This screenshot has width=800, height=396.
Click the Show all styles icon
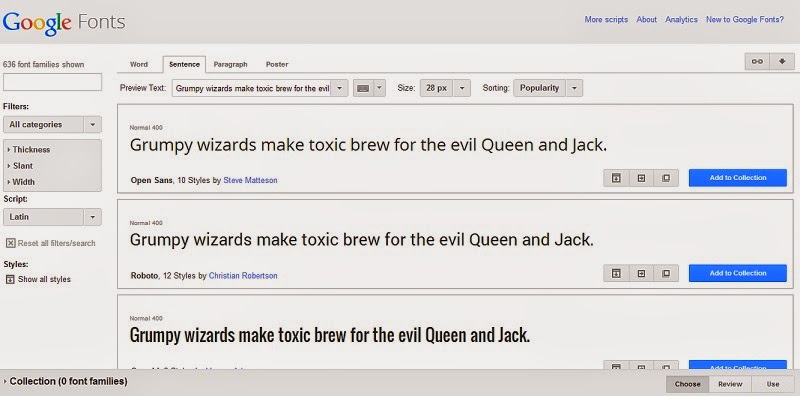point(10,279)
